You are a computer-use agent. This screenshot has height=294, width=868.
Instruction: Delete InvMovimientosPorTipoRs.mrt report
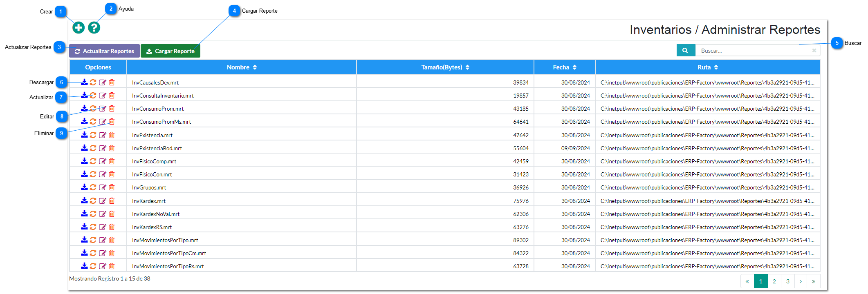(x=112, y=266)
